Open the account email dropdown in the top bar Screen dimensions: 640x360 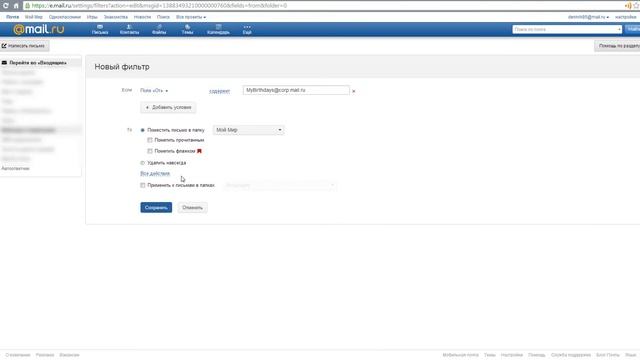coord(588,17)
